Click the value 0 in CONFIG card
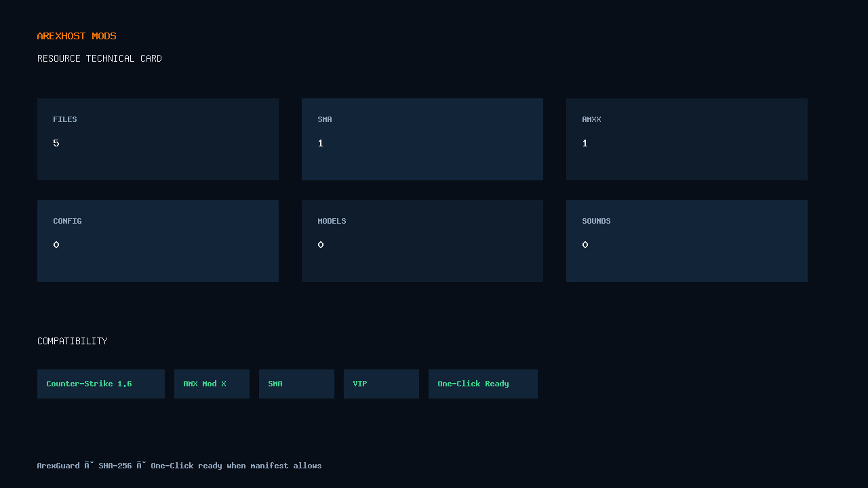Image resolution: width=868 pixels, height=488 pixels. point(56,245)
